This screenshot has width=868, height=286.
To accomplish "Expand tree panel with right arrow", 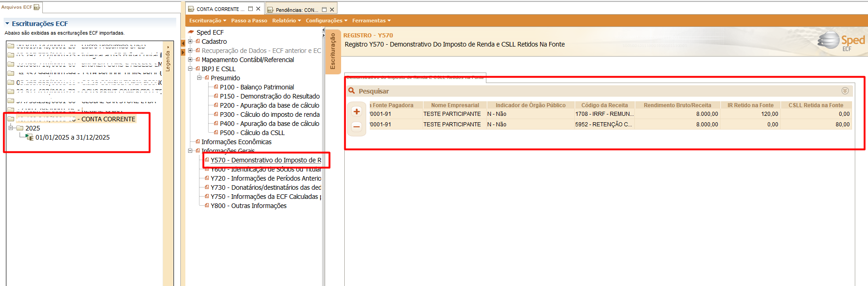I will (x=183, y=52).
